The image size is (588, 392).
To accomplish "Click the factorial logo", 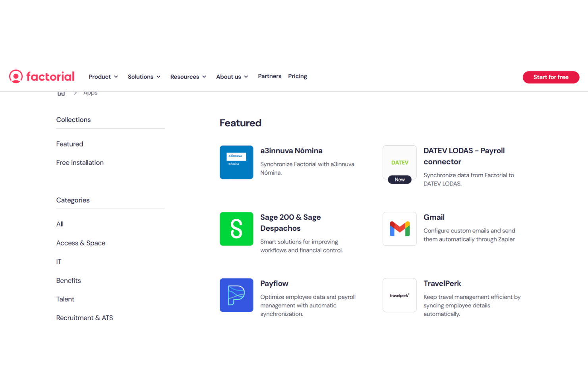I will [x=42, y=76].
